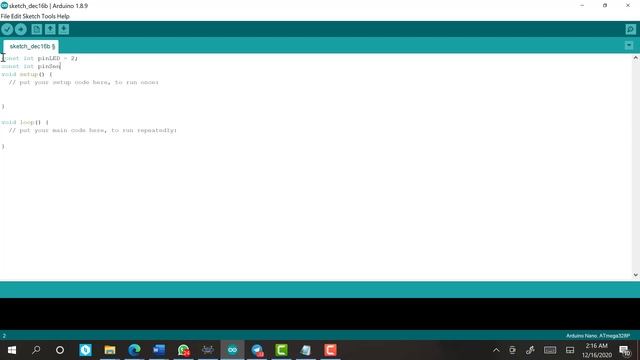Open the File menu
This screenshot has height=360, width=640.
[5, 16]
